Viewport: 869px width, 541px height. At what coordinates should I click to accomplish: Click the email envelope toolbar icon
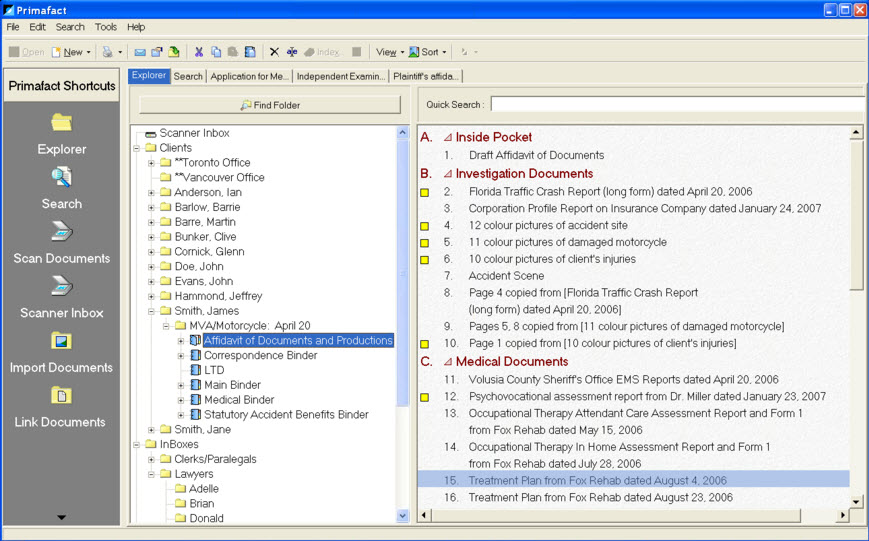pyautogui.click(x=140, y=52)
